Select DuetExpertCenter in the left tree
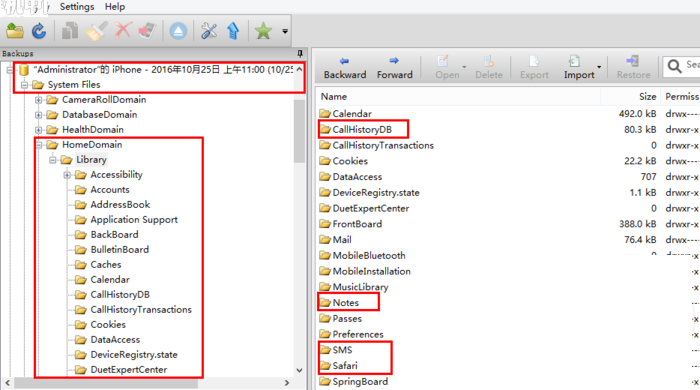This screenshot has width=700, height=390. tap(129, 369)
